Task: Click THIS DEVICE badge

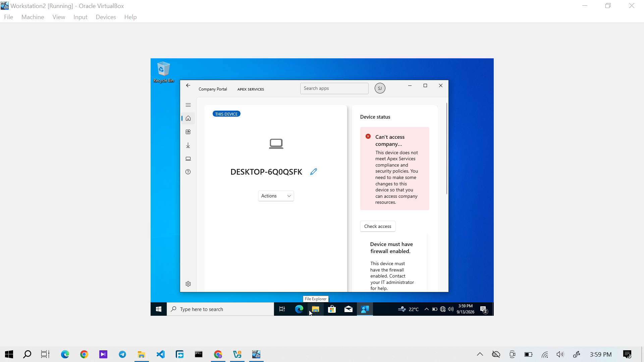Action: click(x=226, y=114)
